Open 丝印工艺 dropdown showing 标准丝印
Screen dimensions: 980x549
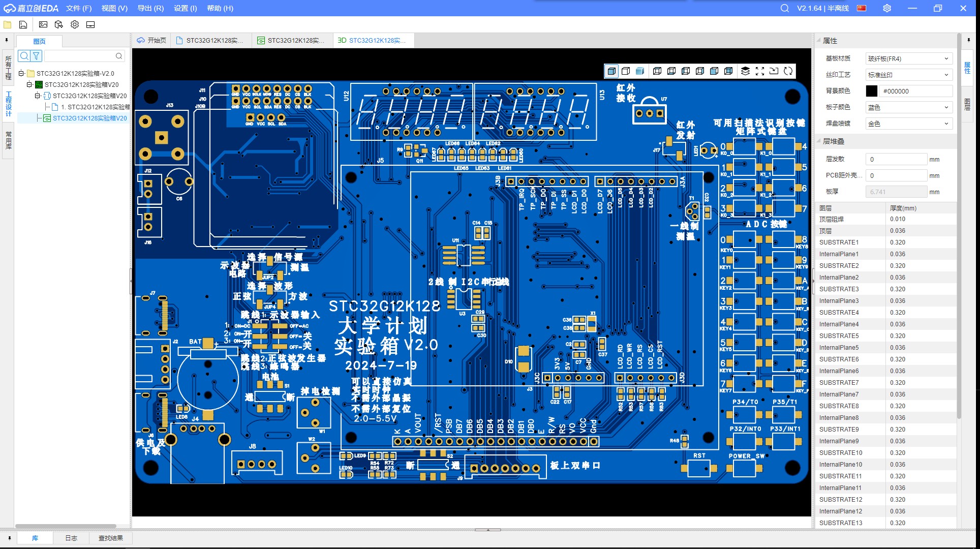tap(909, 75)
